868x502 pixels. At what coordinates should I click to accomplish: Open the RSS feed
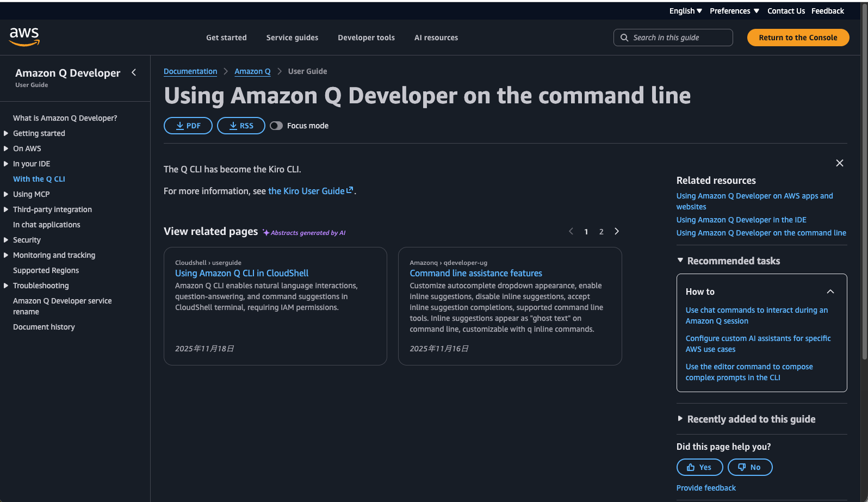point(241,126)
